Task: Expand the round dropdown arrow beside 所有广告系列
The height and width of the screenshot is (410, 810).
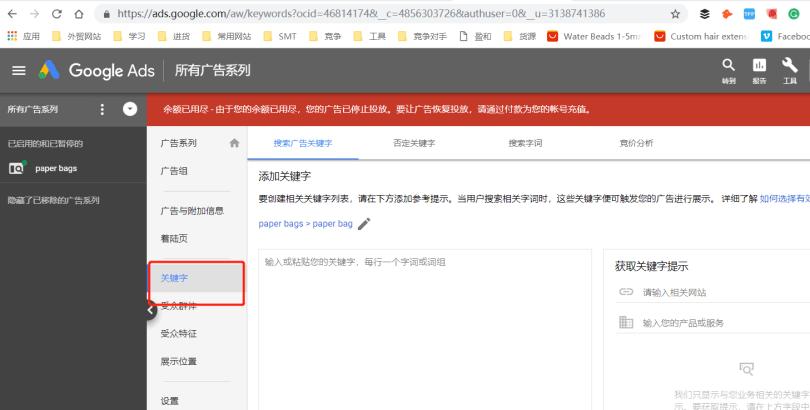Action: 130,109
